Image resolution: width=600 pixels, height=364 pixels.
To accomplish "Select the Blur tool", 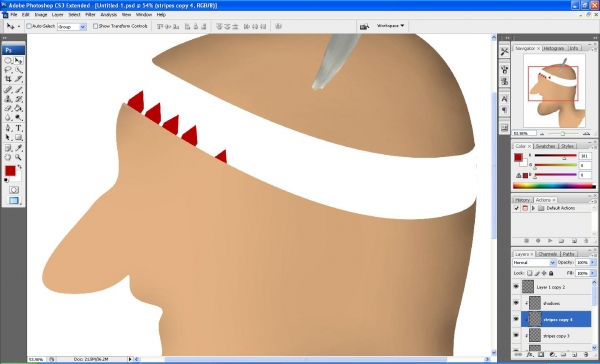I will 8,118.
